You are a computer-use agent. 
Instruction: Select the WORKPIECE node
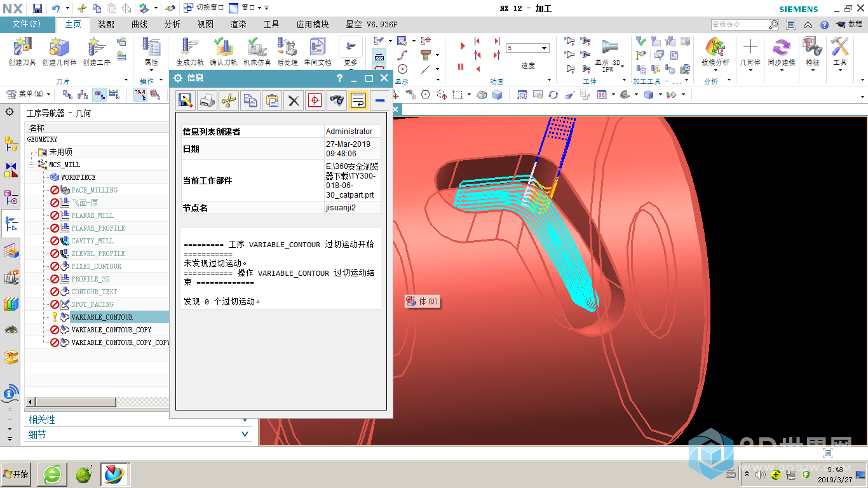[79, 177]
